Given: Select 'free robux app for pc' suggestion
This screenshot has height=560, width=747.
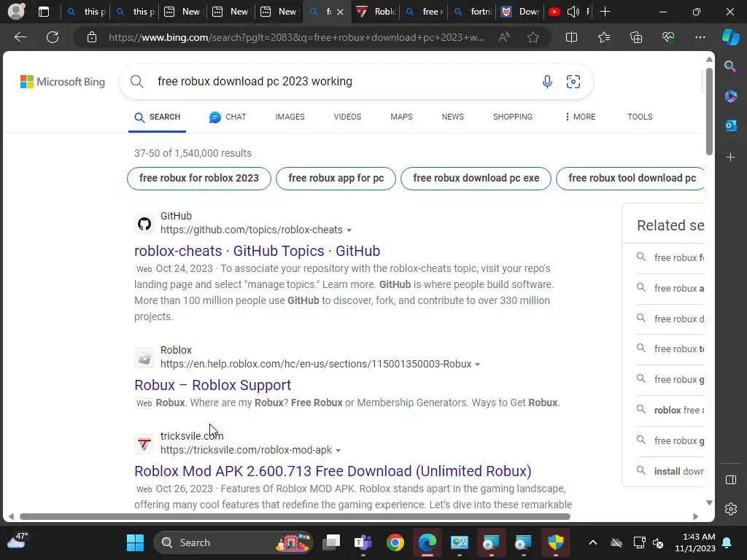Looking at the screenshot, I should tap(336, 179).
